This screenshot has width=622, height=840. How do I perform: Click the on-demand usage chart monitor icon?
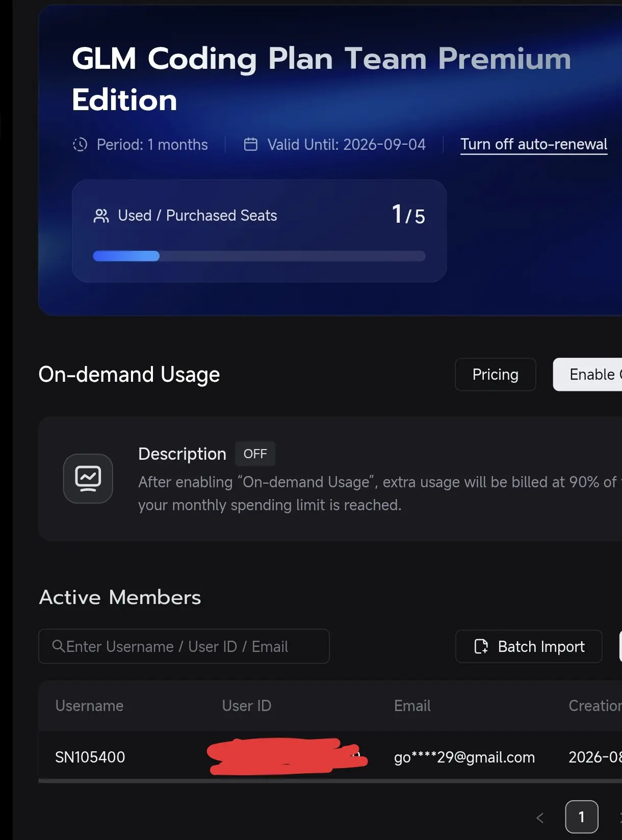point(88,479)
